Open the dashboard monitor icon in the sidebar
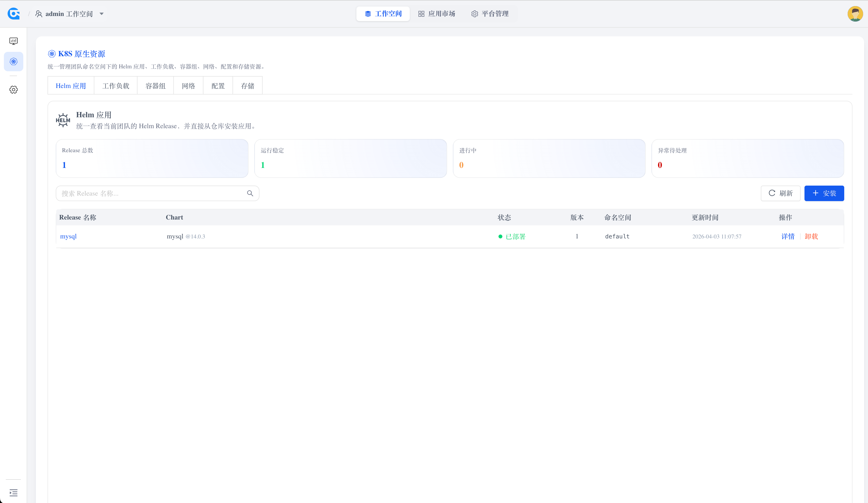 click(13, 41)
